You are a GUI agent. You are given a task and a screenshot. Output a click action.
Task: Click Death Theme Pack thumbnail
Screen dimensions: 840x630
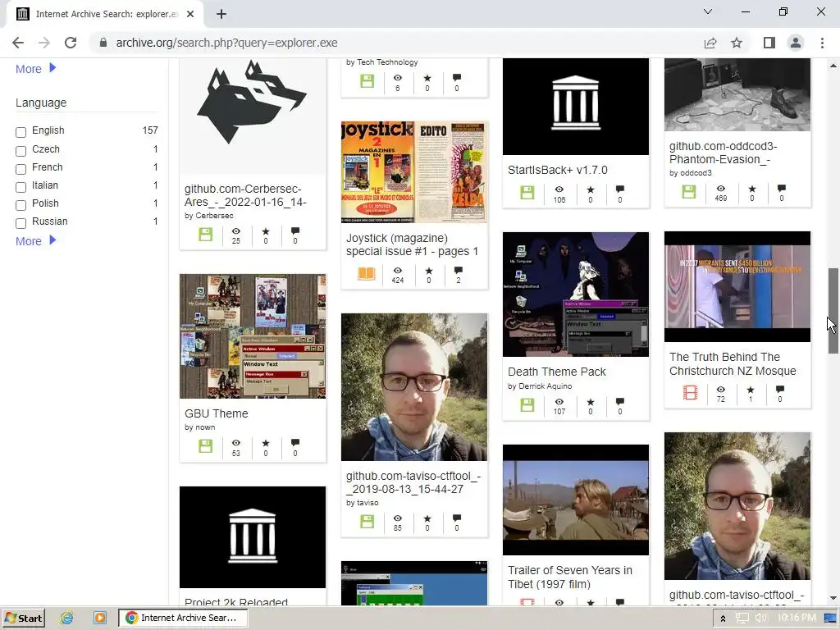point(576,294)
